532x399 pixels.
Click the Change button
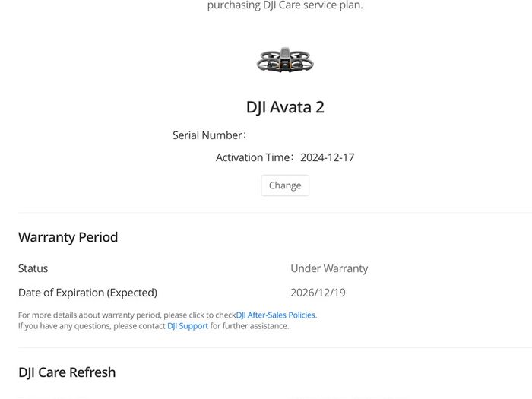[x=285, y=185]
